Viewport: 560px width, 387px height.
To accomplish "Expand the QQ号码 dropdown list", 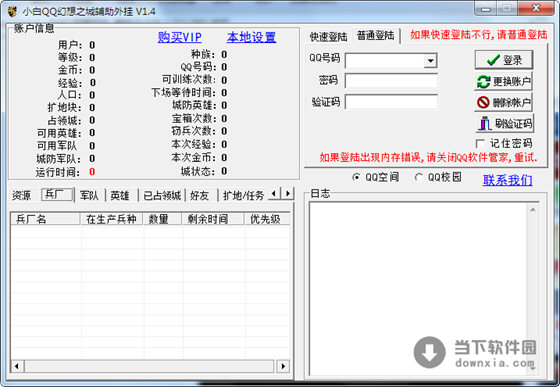I will pyautogui.click(x=431, y=61).
